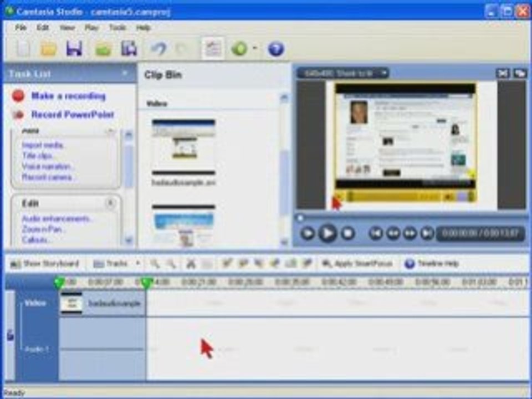Select the first video thumbnail in the Clip Bin

click(183, 147)
